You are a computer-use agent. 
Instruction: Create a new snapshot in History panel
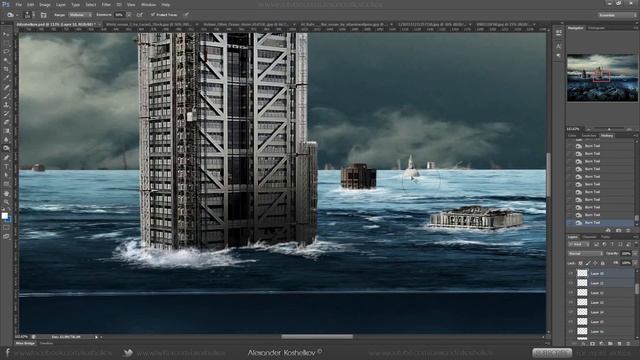(619, 230)
